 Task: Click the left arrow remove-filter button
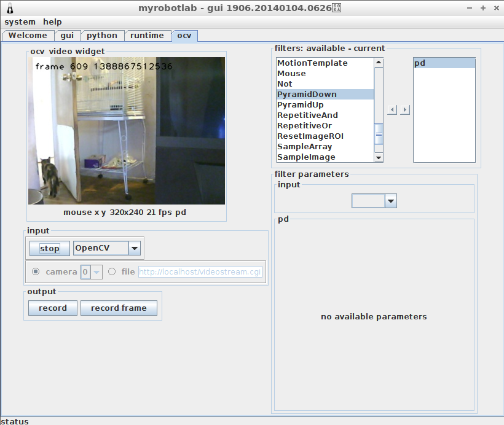pyautogui.click(x=393, y=110)
